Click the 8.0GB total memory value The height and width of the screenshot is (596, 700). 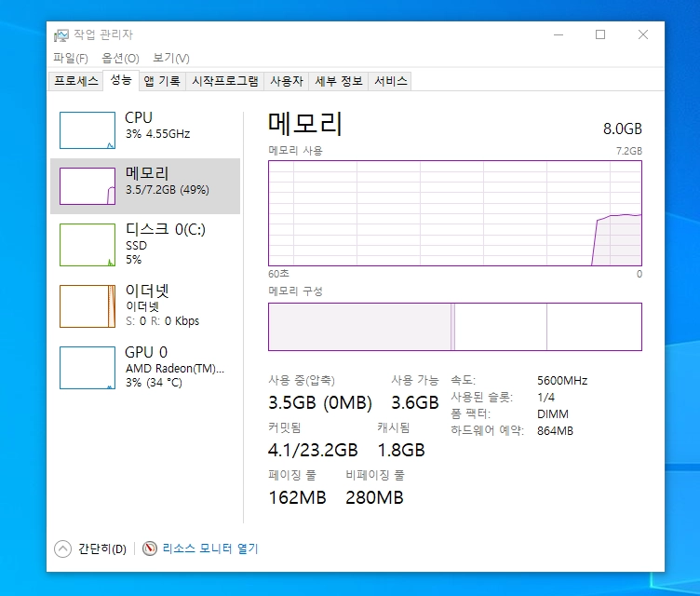pos(623,129)
